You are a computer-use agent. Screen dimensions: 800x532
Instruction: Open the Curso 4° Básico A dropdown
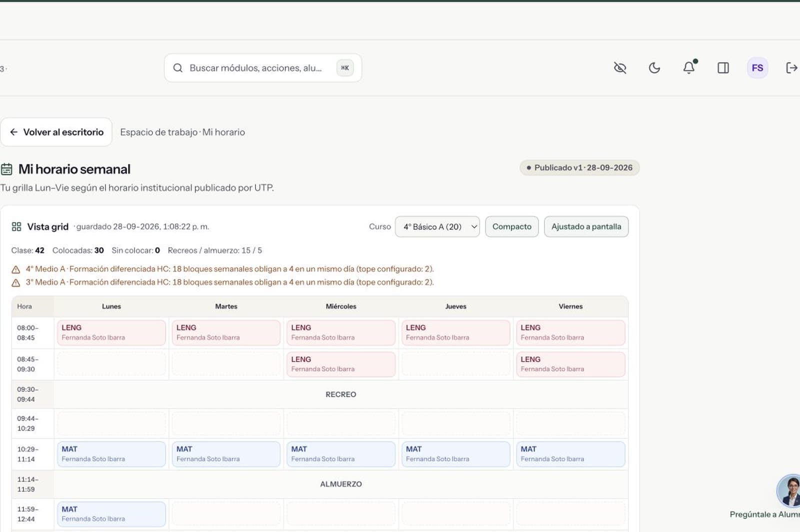(x=437, y=226)
